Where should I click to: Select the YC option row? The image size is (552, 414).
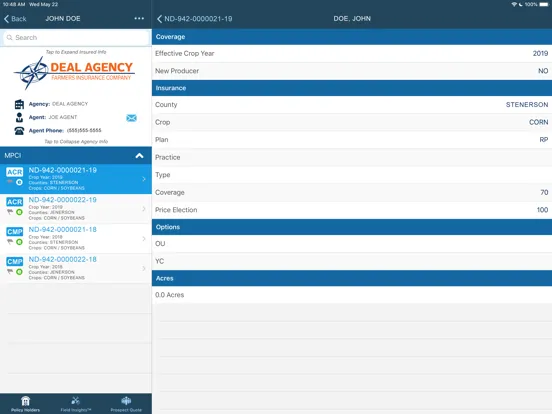pos(352,261)
